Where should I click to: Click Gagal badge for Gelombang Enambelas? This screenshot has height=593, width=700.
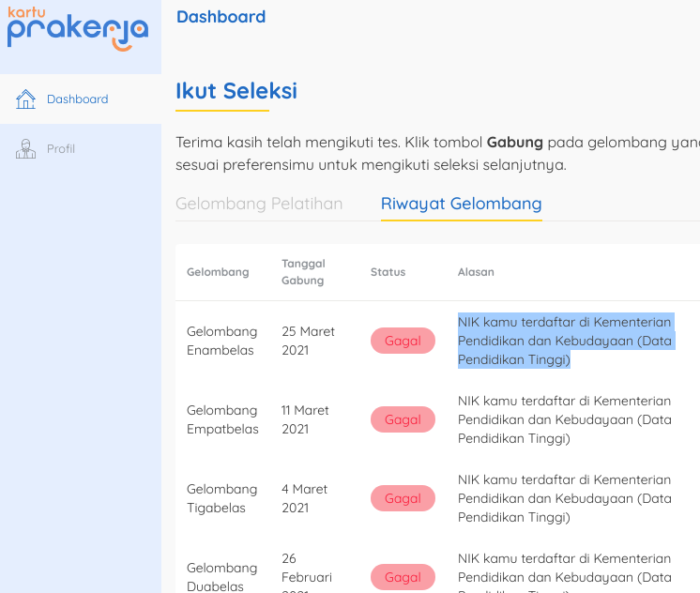click(x=403, y=341)
